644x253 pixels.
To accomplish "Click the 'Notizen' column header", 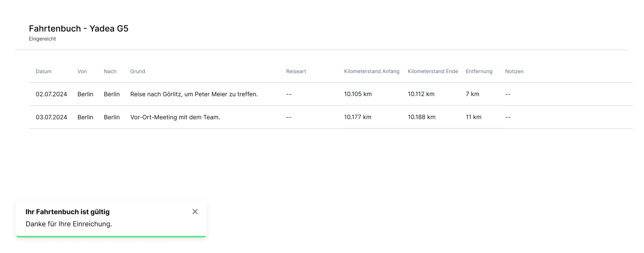I will click(514, 72).
